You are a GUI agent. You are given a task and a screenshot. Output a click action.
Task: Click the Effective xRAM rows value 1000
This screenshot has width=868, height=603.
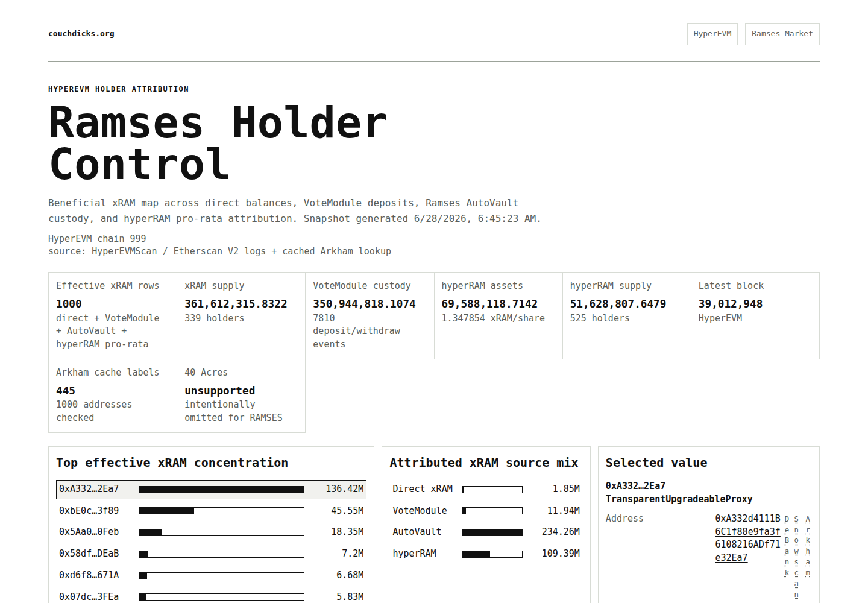(x=69, y=304)
